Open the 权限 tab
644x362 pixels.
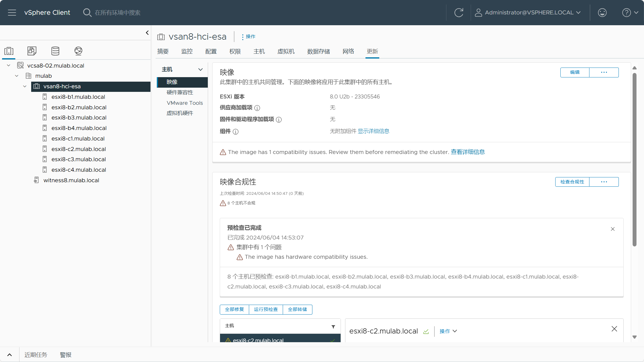[235, 51]
